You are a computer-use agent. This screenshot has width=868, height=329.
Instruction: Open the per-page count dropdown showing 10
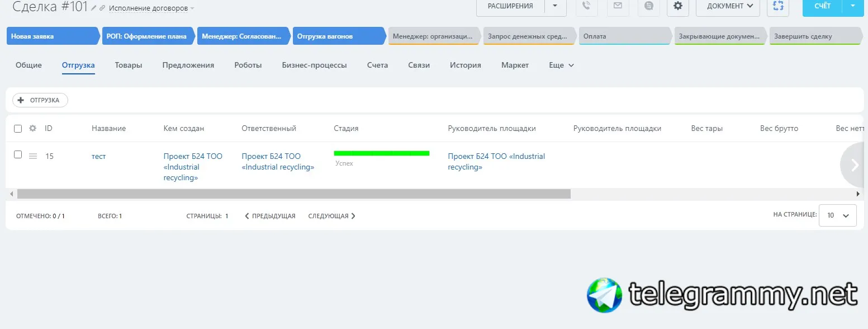click(837, 215)
